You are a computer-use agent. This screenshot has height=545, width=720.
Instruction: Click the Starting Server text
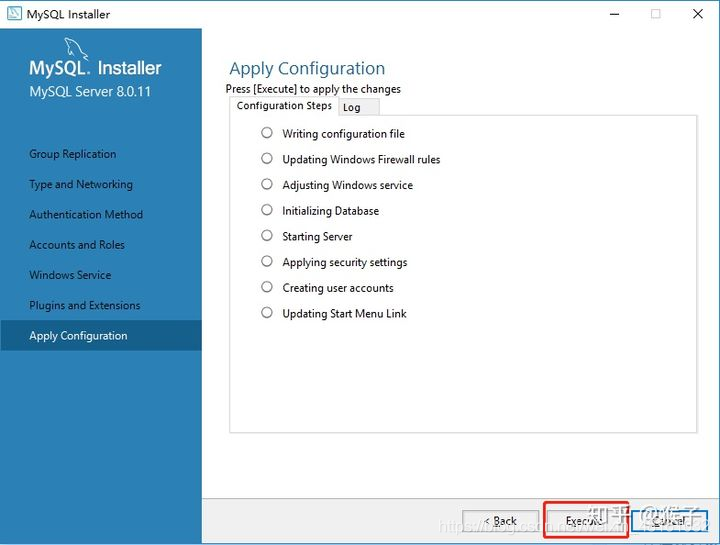[x=317, y=237]
